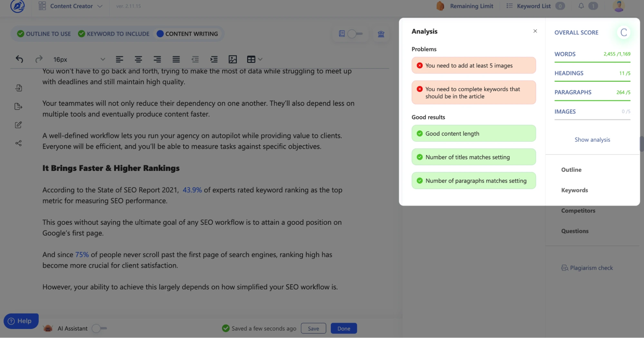
Task: Open the Outline section
Action: pos(571,170)
